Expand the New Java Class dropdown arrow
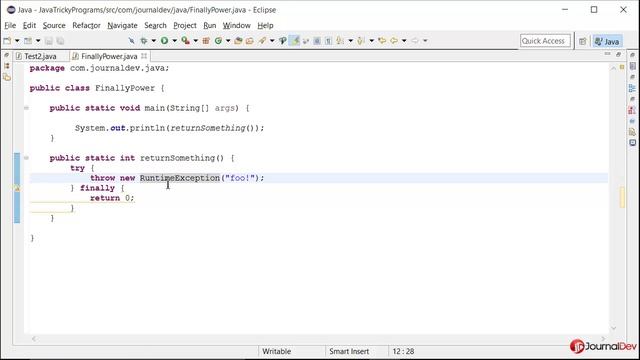Image resolution: width=640 pixels, height=360 pixels. click(228, 41)
